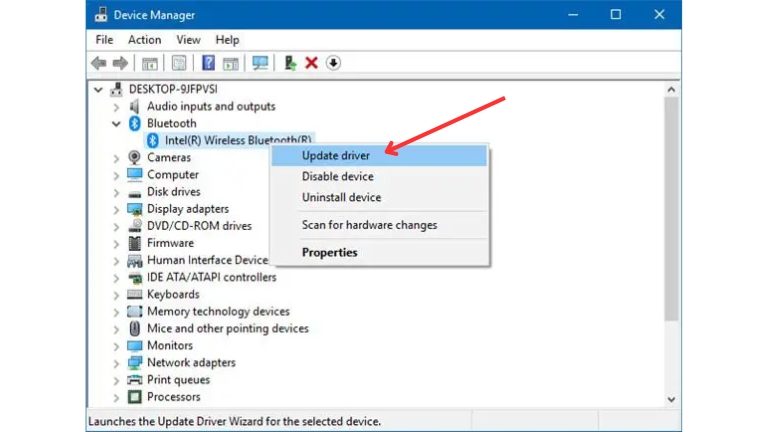Click the blue Help question-mark icon

pos(208,63)
